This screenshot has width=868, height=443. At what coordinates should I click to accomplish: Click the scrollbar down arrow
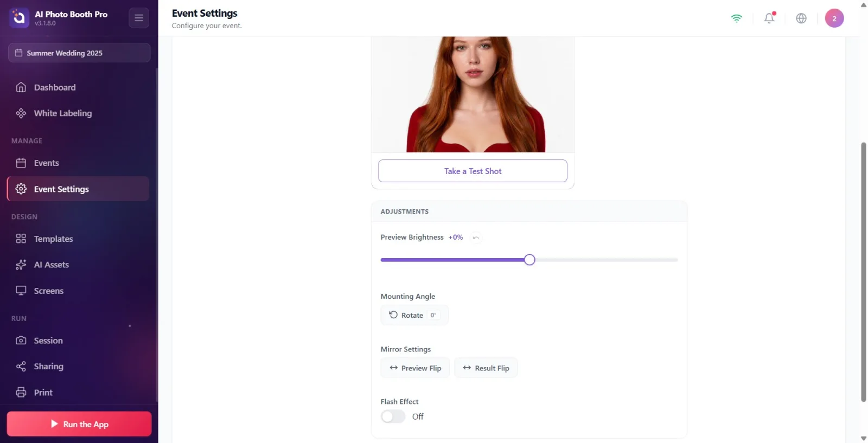click(864, 438)
